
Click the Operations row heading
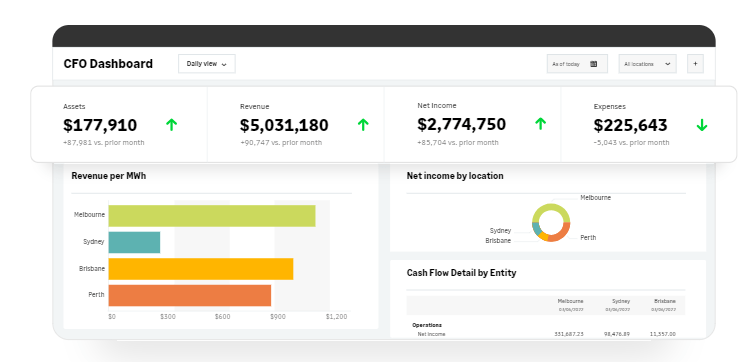pyautogui.click(x=427, y=325)
